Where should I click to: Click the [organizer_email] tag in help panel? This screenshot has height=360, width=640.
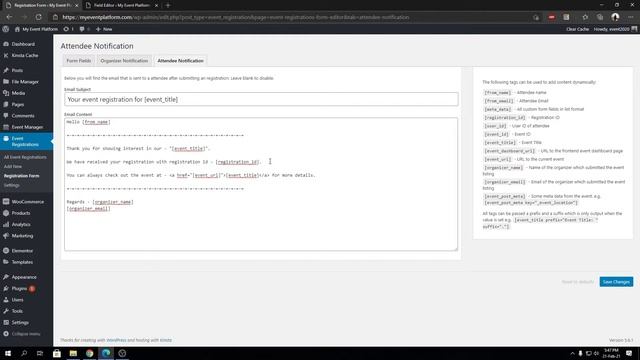[x=504, y=182]
